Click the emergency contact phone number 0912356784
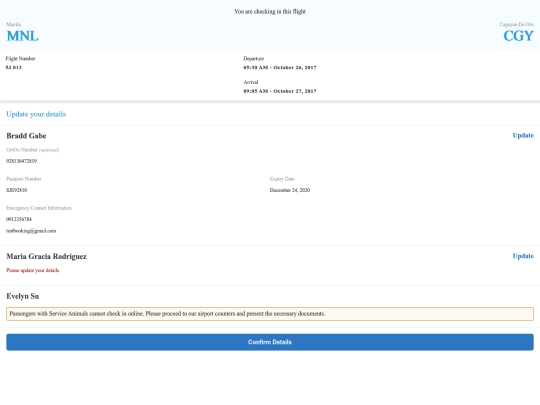 click(19, 219)
